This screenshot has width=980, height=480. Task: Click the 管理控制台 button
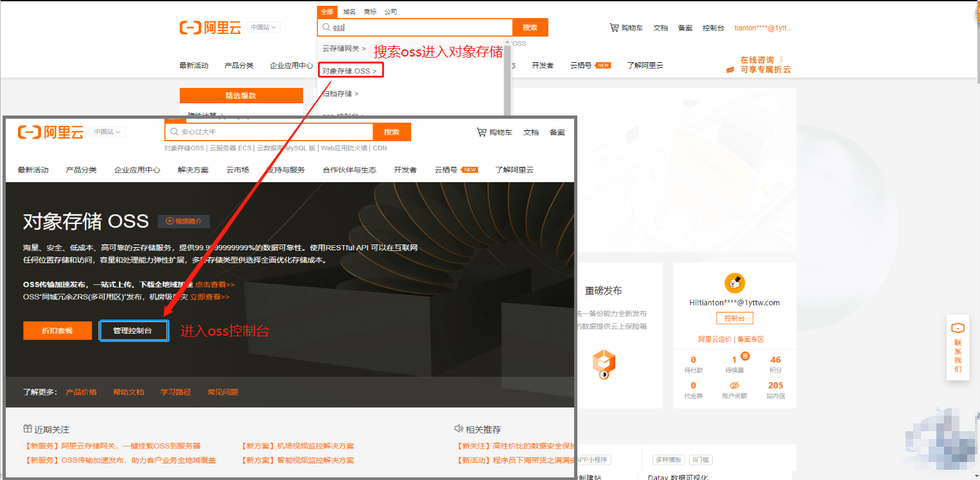pos(133,330)
